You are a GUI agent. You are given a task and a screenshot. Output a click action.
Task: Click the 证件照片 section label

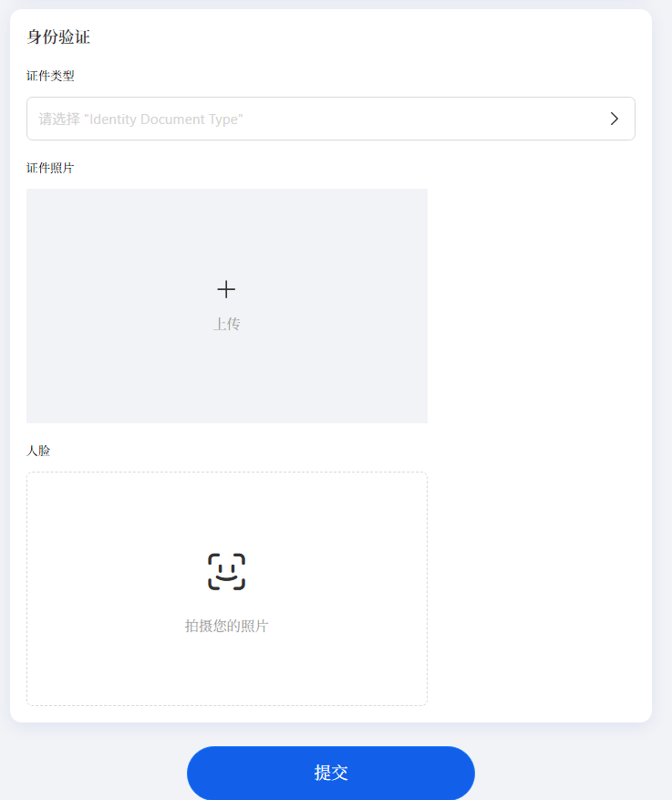click(50, 168)
